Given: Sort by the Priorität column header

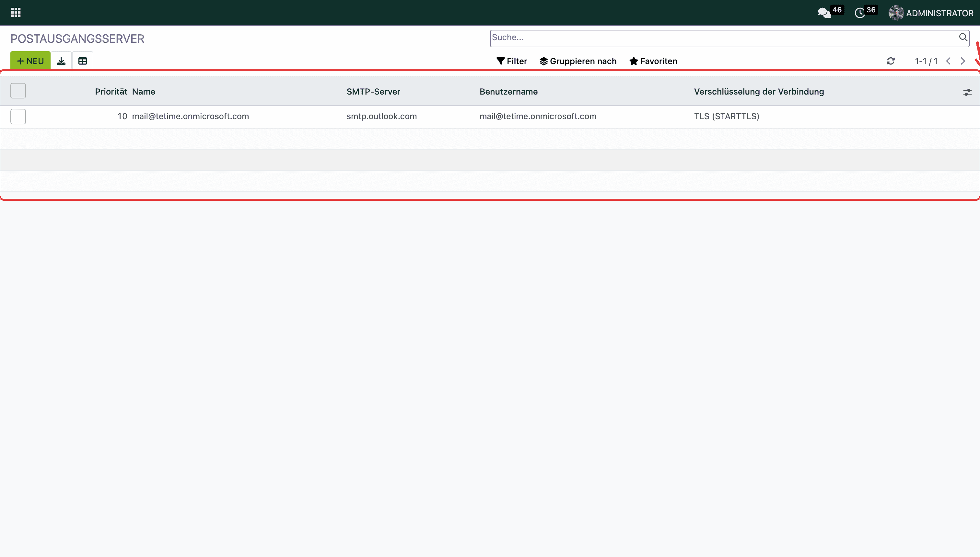Looking at the screenshot, I should coord(111,91).
